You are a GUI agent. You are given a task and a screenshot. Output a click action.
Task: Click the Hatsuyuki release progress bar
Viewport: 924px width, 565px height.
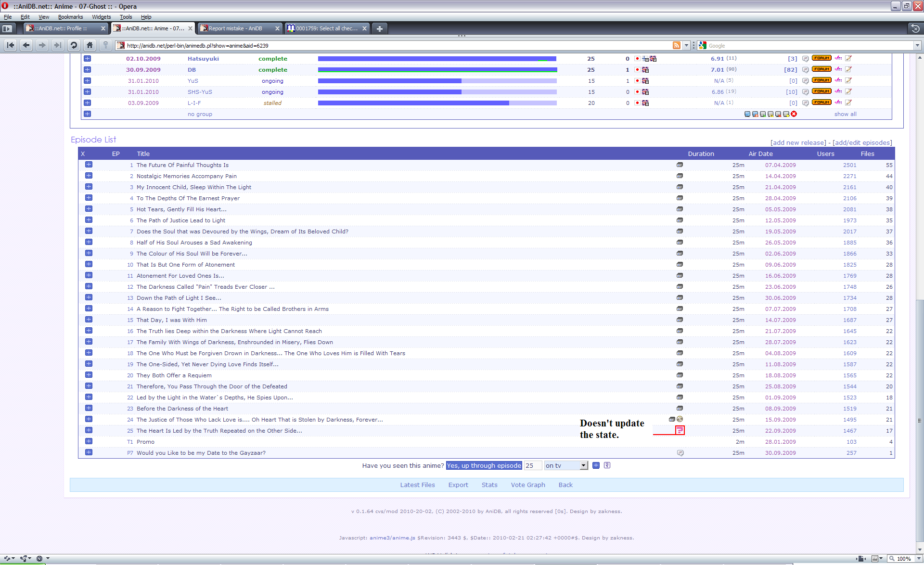click(436, 59)
